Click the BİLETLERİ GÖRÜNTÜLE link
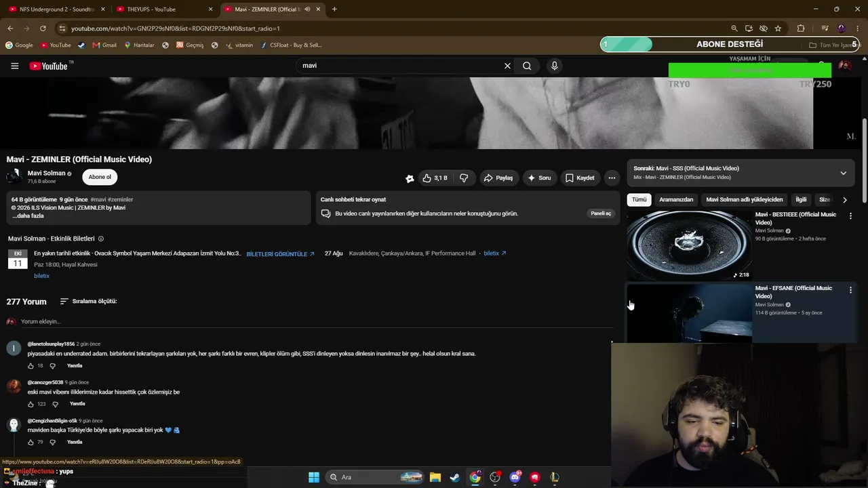868x488 pixels. 280,254
